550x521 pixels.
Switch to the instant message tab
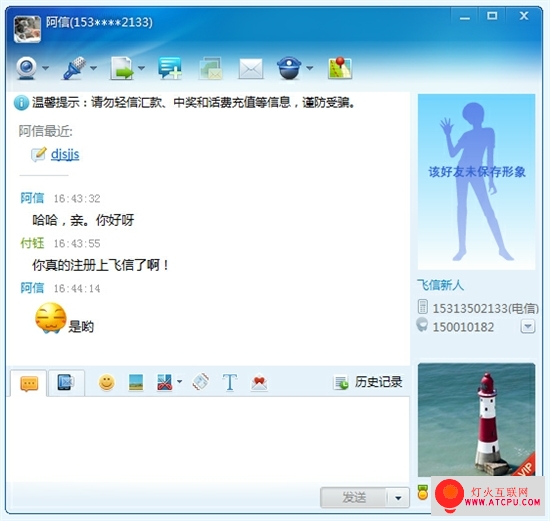(x=29, y=383)
